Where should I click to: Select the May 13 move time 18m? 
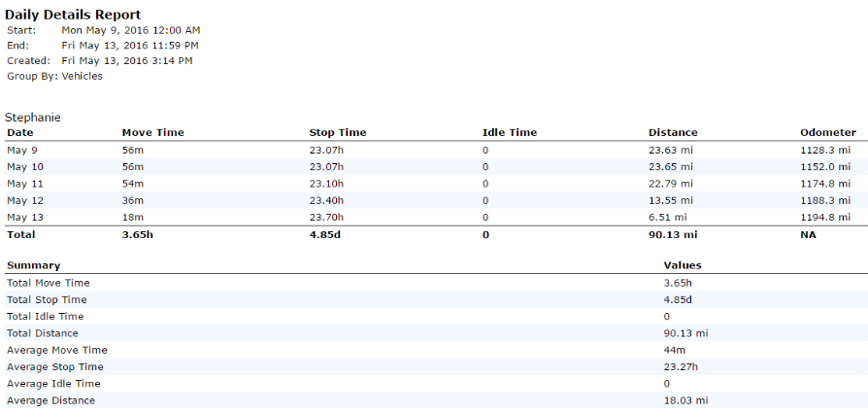coord(132,218)
